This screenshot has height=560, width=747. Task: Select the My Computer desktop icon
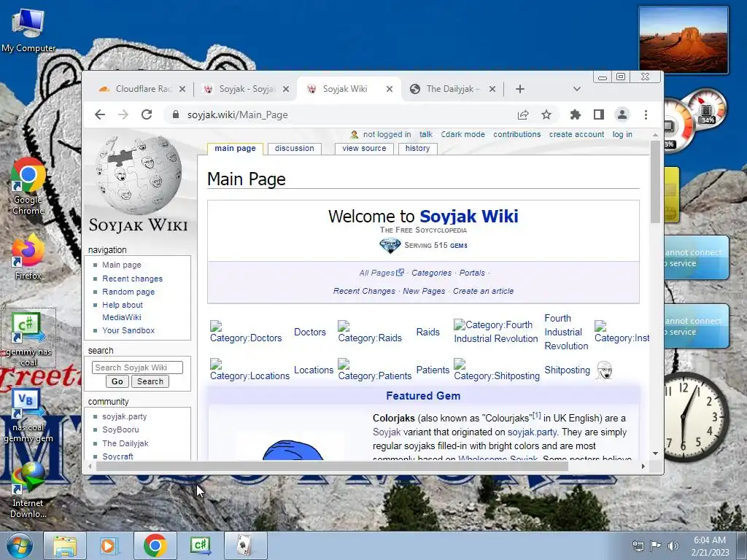pyautogui.click(x=28, y=31)
